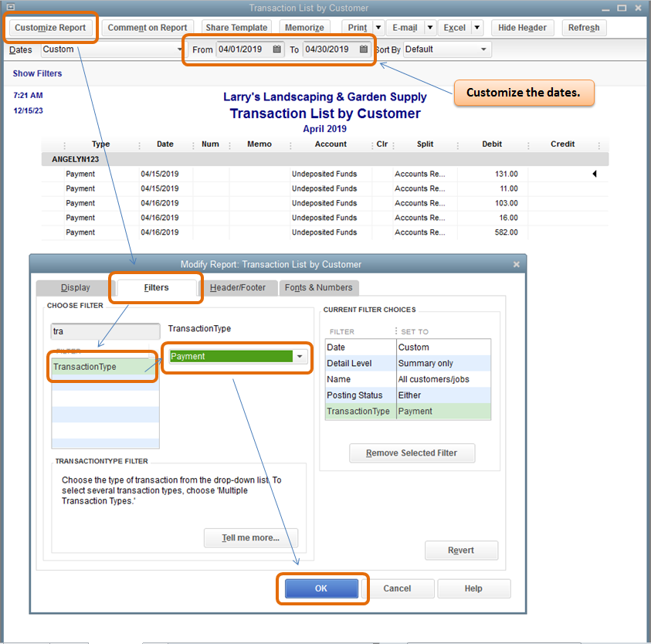Viewport: 651px width, 644px height.
Task: Expand the Print dropdown arrow
Action: [378, 28]
